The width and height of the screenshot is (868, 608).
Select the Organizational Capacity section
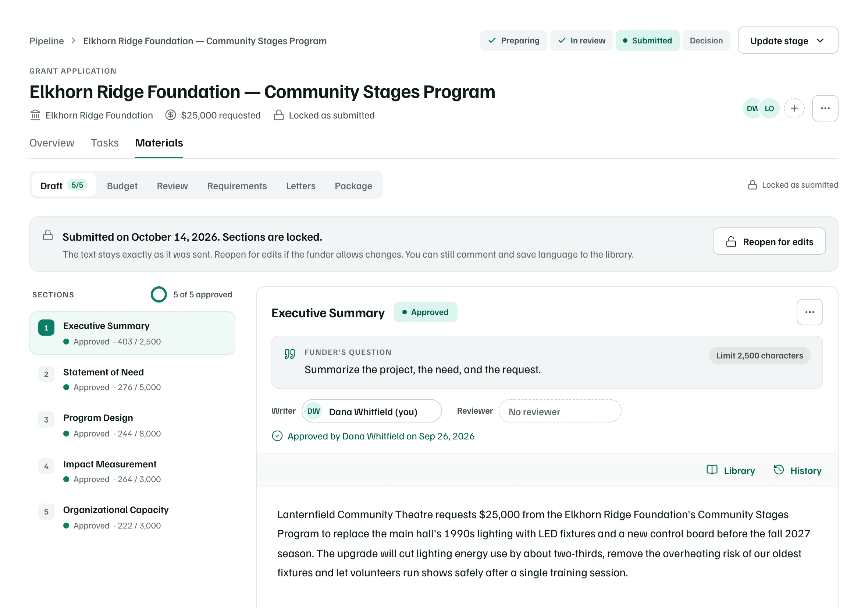[132, 517]
